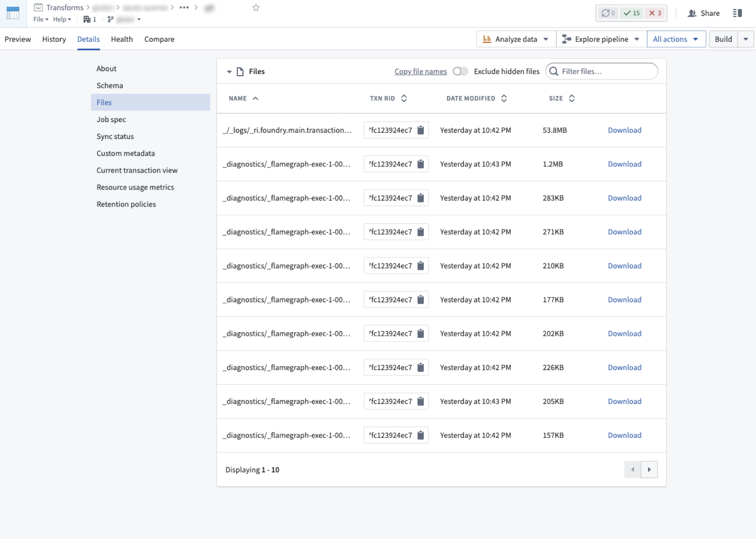The height and width of the screenshot is (539, 756).
Task: Collapse the Files section
Action: [229, 72]
